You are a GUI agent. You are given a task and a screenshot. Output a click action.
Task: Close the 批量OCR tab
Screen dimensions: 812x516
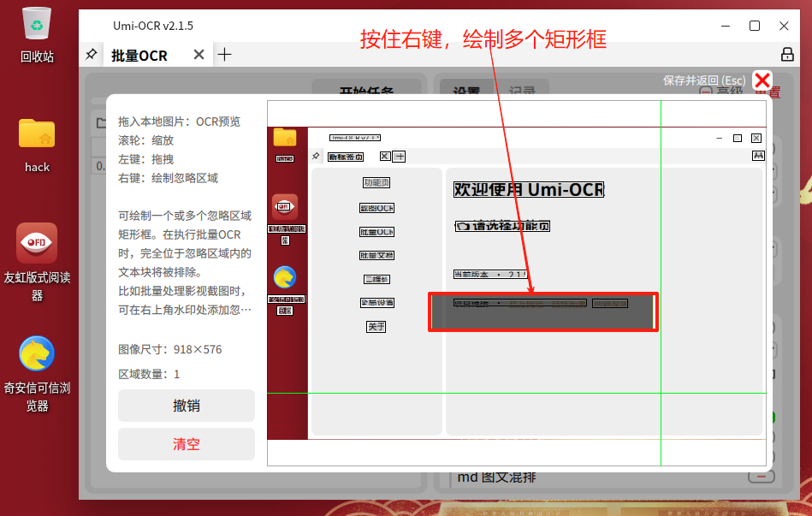click(x=199, y=55)
